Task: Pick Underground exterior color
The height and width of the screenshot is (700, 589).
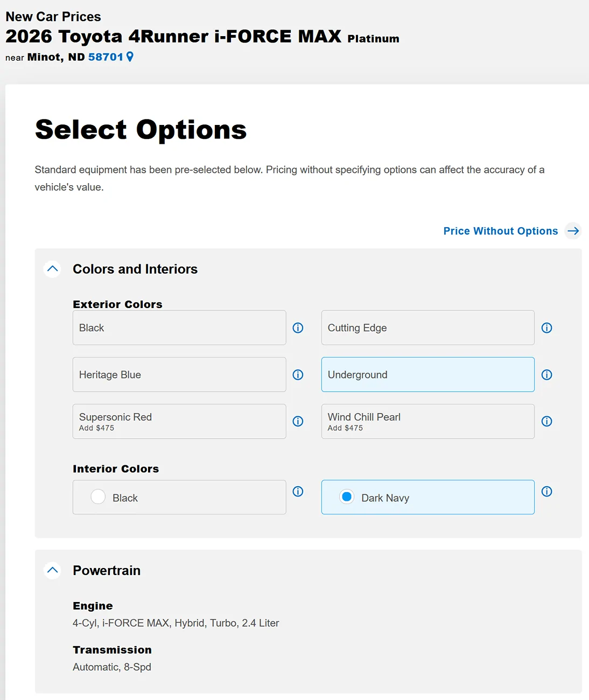Action: coord(428,374)
